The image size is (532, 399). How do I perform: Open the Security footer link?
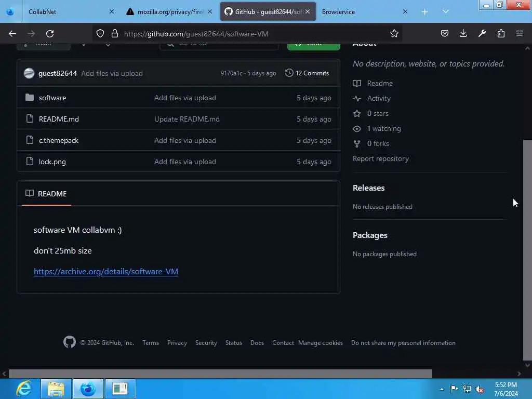pyautogui.click(x=206, y=343)
